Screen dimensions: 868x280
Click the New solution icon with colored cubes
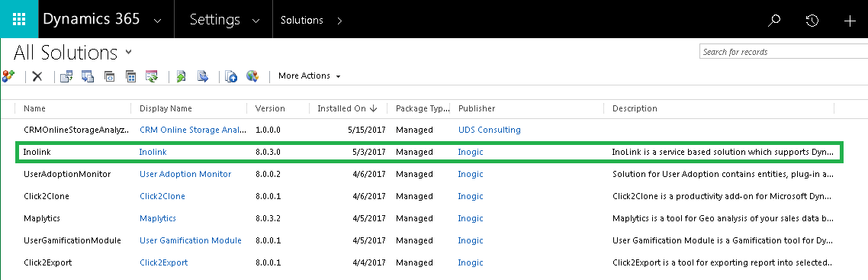[x=8, y=76]
